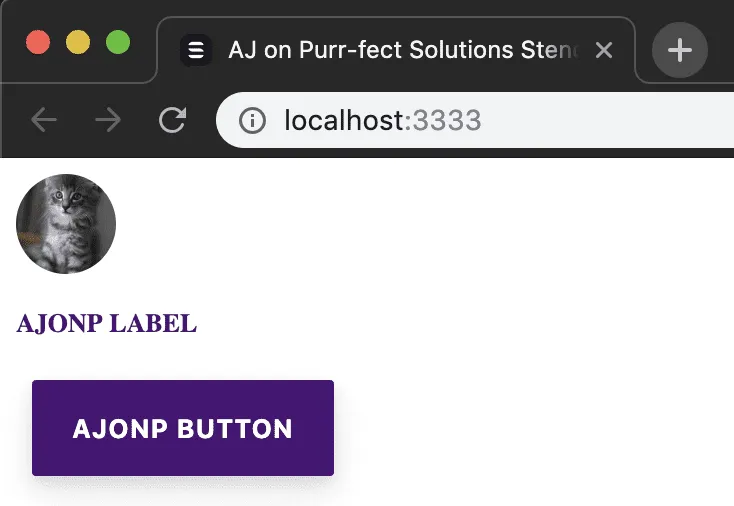This screenshot has width=734, height=506.
Task: Reload the current page
Action: click(173, 121)
